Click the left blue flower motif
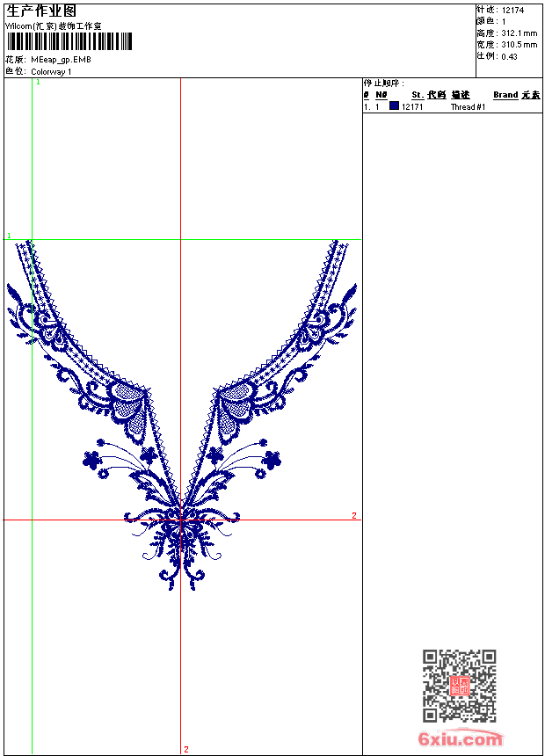The image size is (545, 756). (92, 458)
